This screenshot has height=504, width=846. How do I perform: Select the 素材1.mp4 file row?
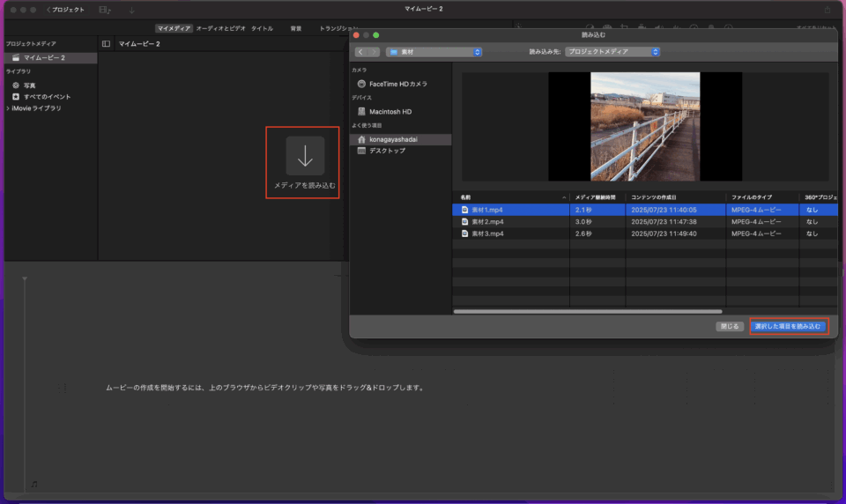tap(645, 210)
